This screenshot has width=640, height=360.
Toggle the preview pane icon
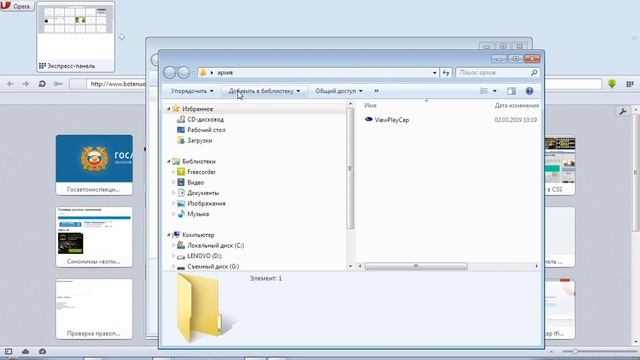pyautogui.click(x=511, y=91)
